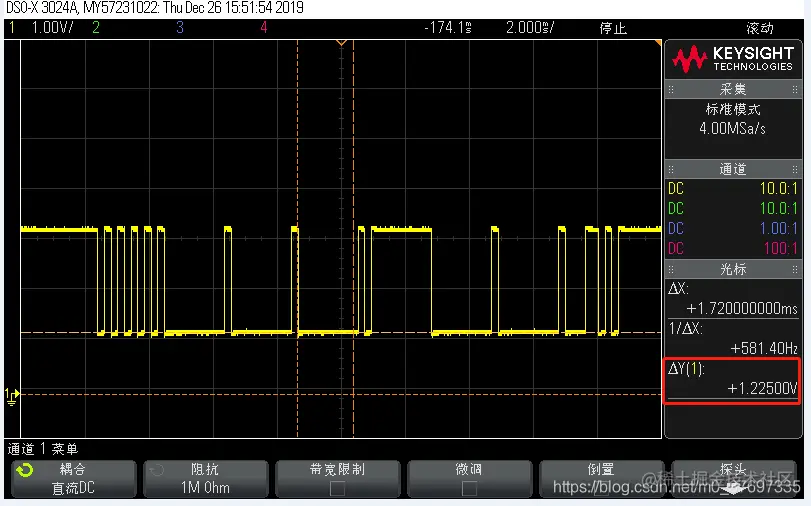Click the 2.000 time-per-division value
Viewport: 811px width, 506px height.
[530, 27]
